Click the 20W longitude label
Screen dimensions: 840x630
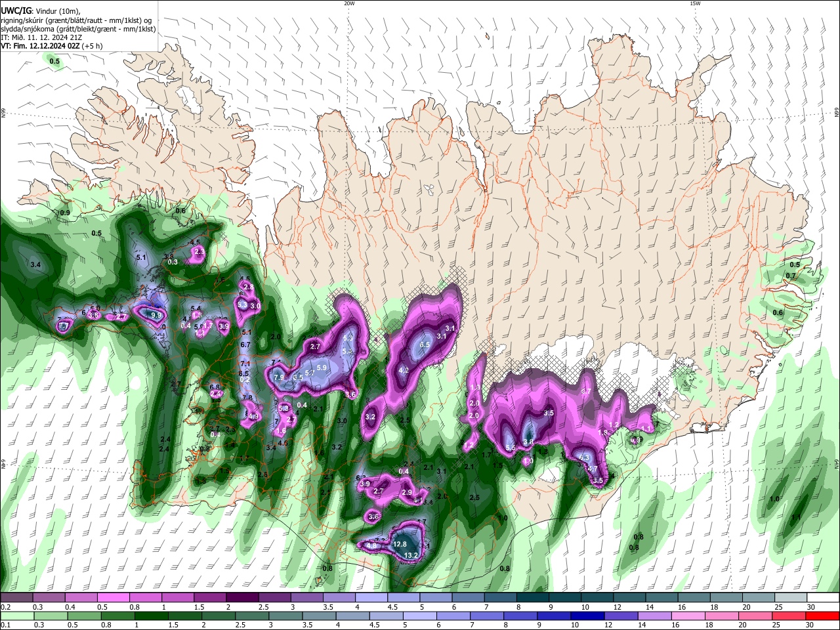coord(349,3)
